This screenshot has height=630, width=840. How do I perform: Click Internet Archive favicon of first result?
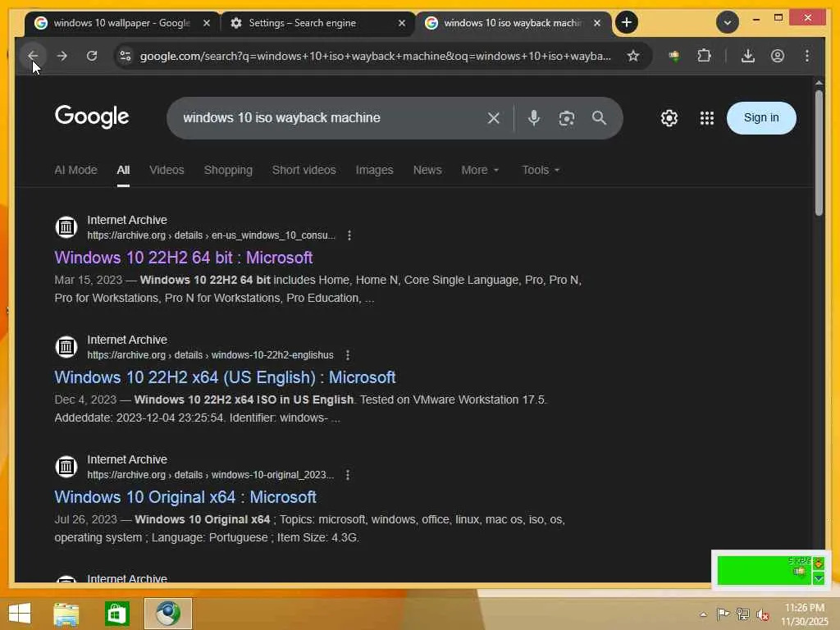(x=66, y=227)
